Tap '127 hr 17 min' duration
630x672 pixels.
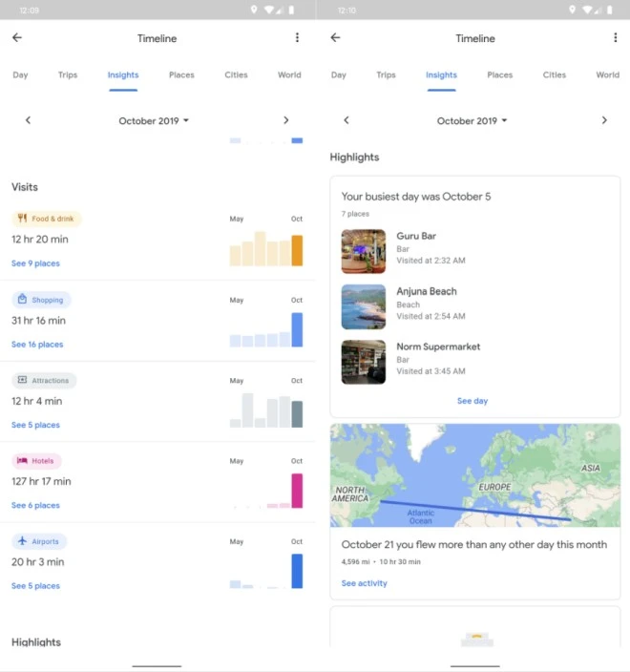click(x=41, y=482)
